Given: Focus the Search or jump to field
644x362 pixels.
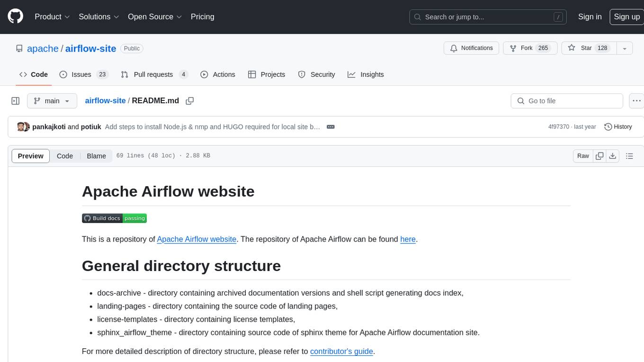Looking at the screenshot, I should [489, 17].
